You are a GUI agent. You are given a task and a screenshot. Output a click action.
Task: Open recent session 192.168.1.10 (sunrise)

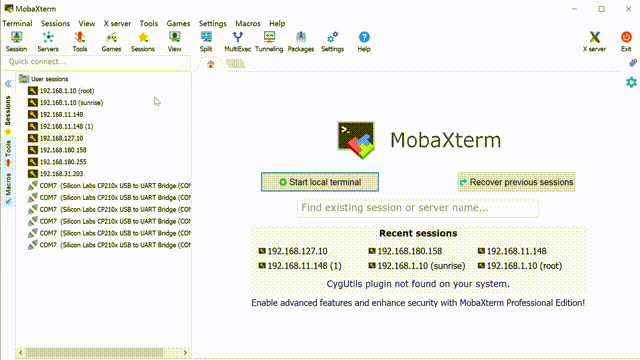(417, 266)
